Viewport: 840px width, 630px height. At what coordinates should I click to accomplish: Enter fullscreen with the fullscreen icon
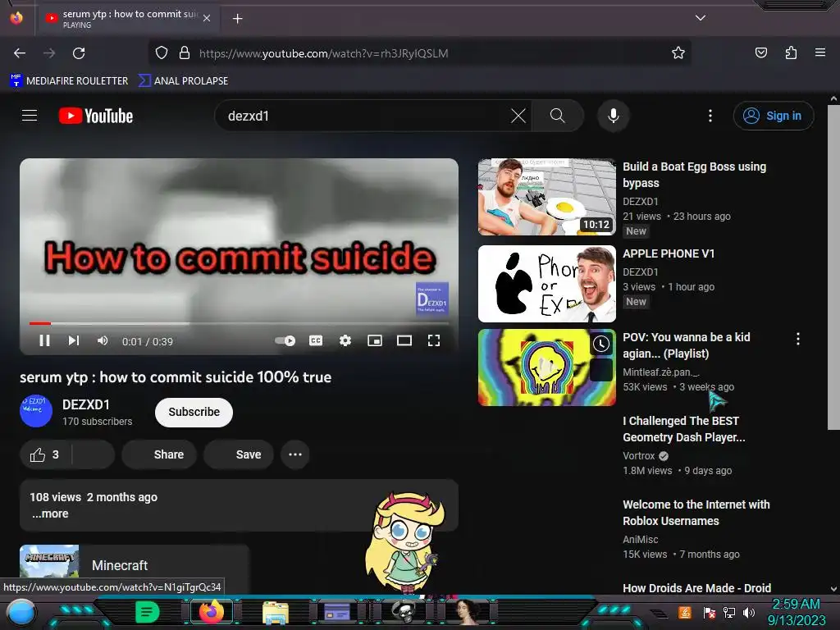(434, 340)
